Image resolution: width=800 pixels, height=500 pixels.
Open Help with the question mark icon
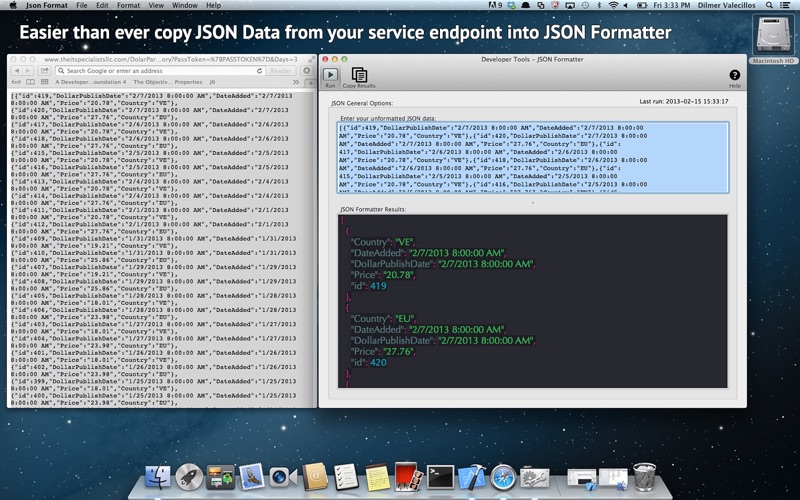click(734, 75)
